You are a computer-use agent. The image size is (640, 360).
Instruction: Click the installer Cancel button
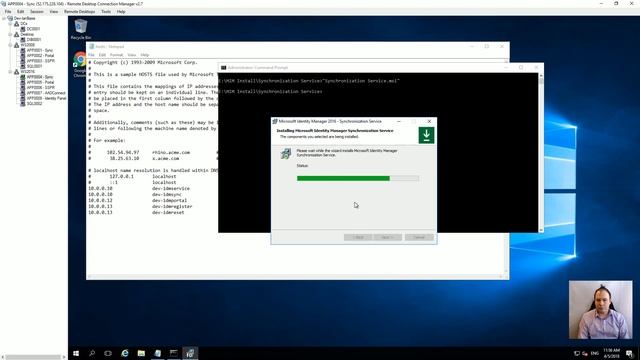pos(419,237)
